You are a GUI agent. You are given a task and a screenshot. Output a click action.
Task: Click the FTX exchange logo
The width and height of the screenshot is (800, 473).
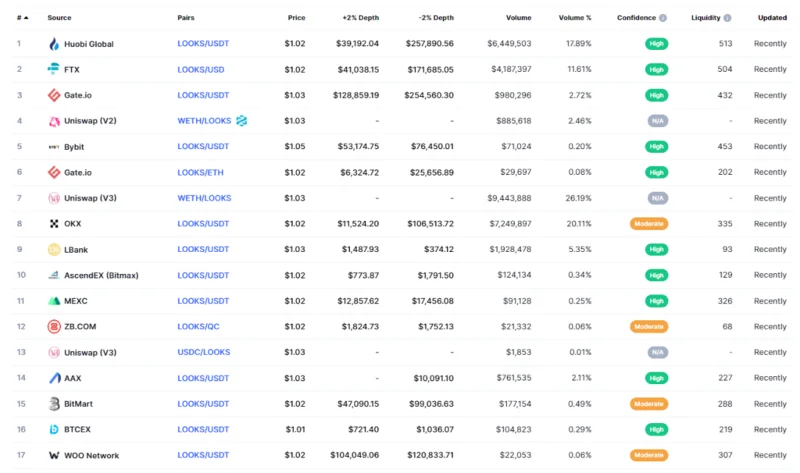tap(54, 68)
